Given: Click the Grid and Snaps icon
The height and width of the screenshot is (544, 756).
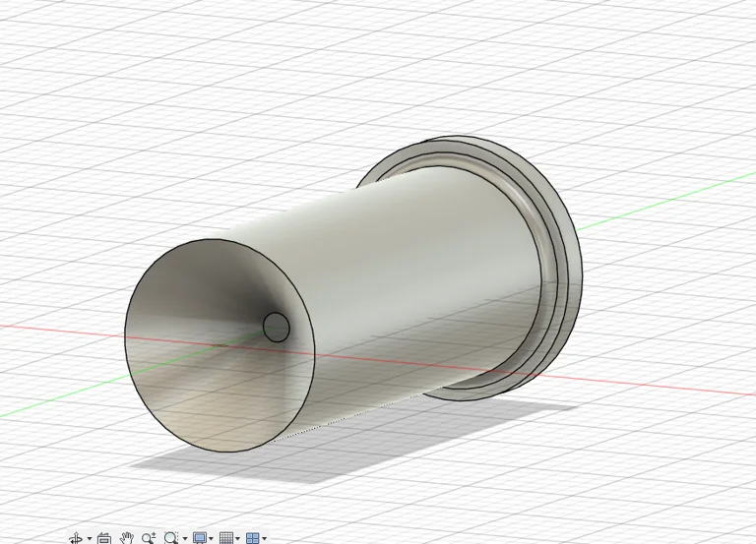Looking at the screenshot, I should tap(226, 538).
